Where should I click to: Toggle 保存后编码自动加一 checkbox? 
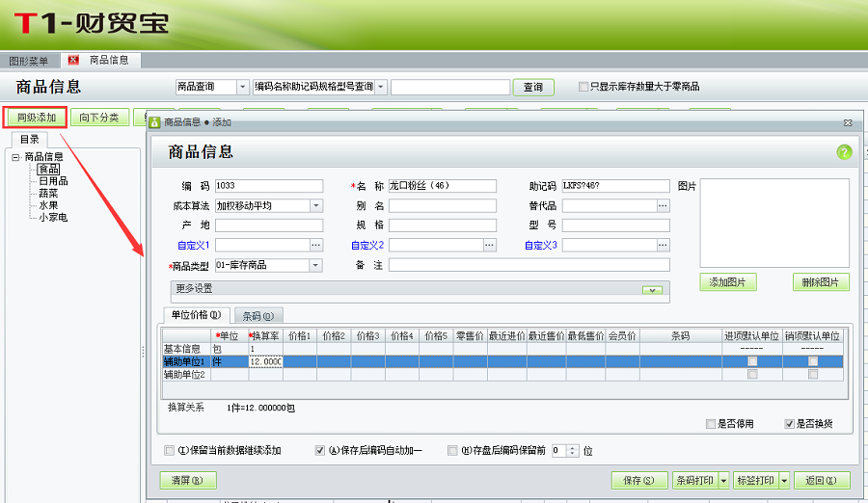[x=319, y=450]
